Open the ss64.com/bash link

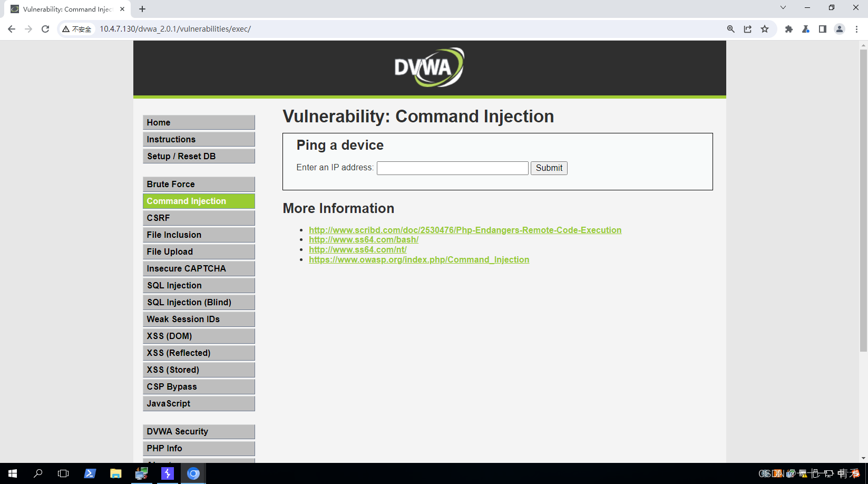(x=364, y=239)
